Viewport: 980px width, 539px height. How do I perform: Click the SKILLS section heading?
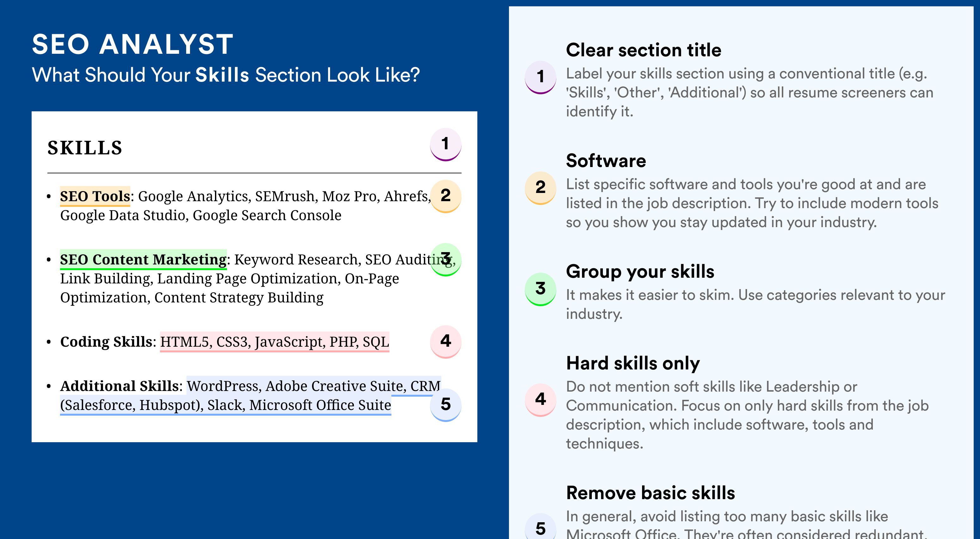pos(85,148)
